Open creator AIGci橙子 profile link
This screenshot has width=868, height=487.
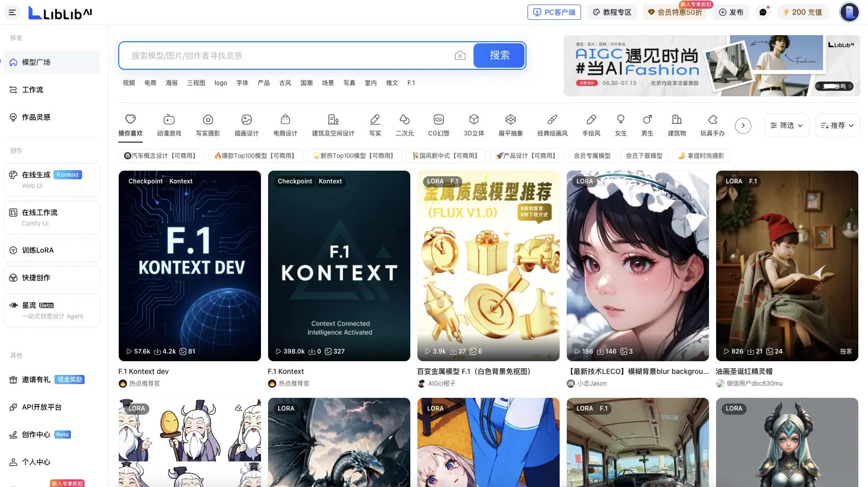437,384
